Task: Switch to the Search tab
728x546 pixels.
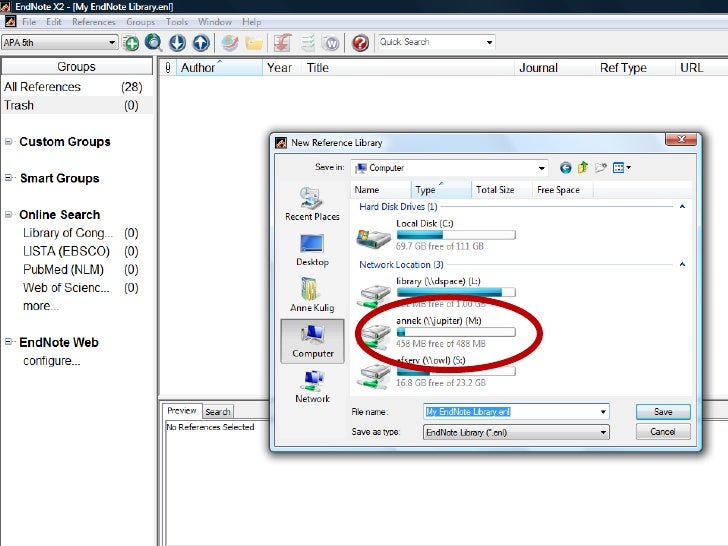Action: (217, 412)
